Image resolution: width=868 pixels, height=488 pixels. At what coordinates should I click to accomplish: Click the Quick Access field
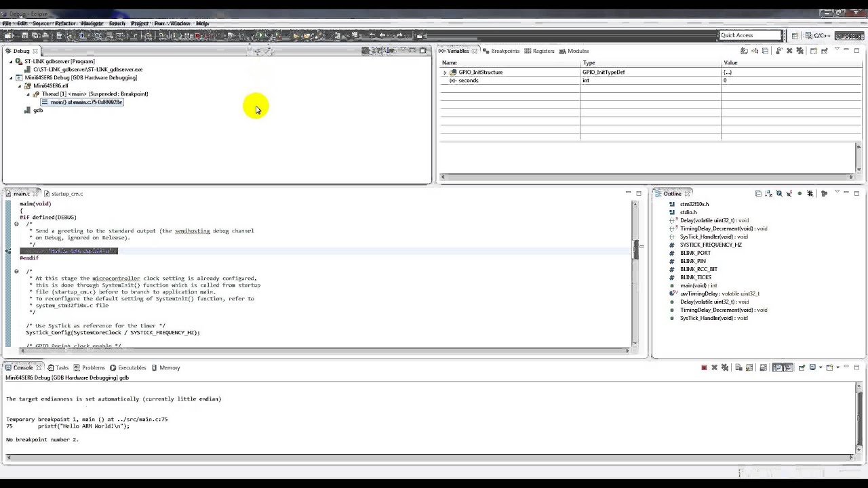click(750, 35)
